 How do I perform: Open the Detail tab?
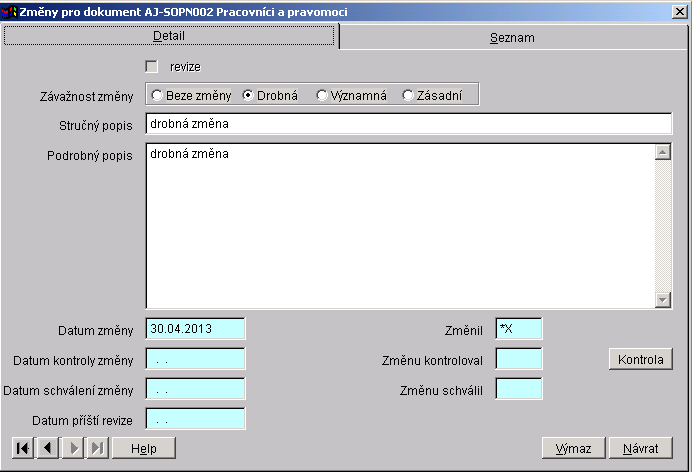point(169,36)
